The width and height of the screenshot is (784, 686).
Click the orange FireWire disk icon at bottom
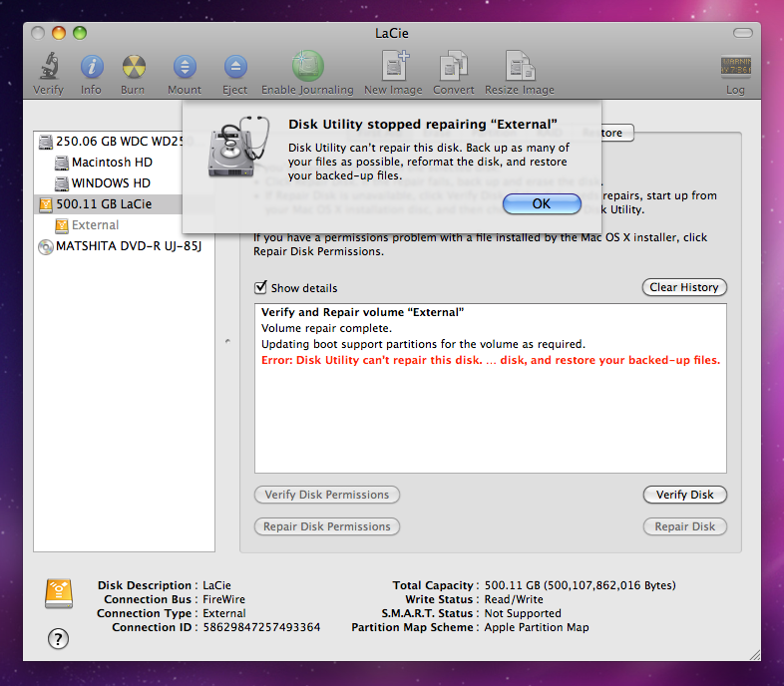click(59, 594)
